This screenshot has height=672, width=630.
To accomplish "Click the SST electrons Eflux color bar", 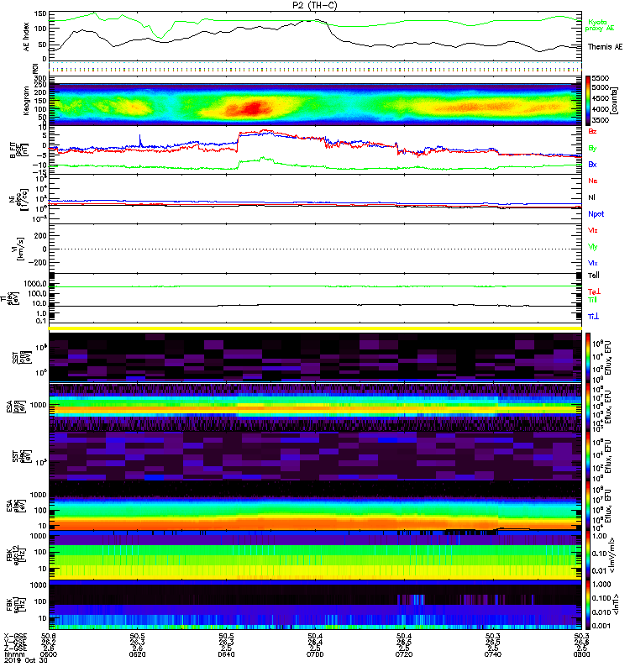I will [588, 456].
